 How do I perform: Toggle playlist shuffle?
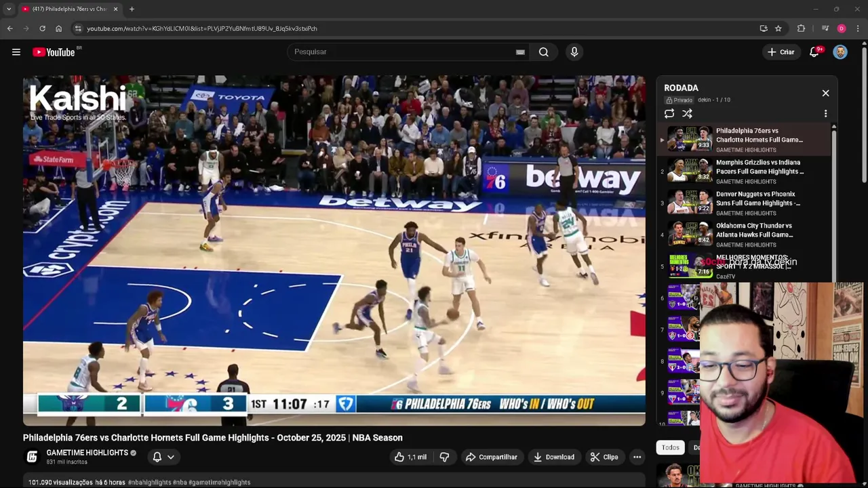tap(687, 114)
